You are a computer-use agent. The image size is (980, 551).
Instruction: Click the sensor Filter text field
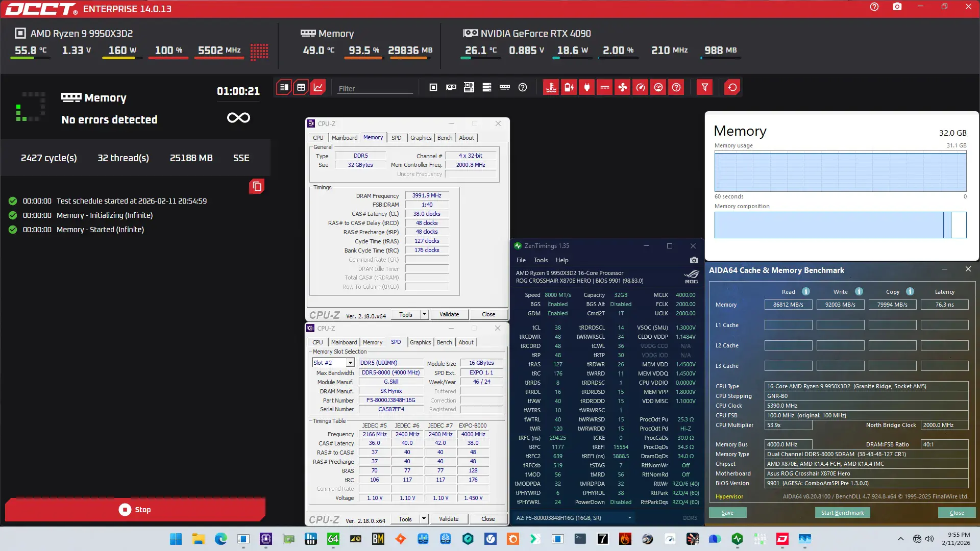pyautogui.click(x=375, y=88)
